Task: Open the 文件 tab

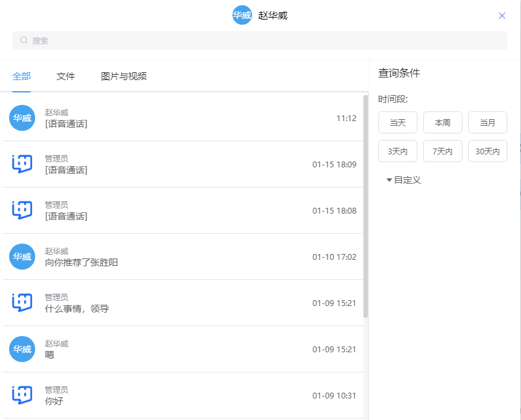Action: 66,76
